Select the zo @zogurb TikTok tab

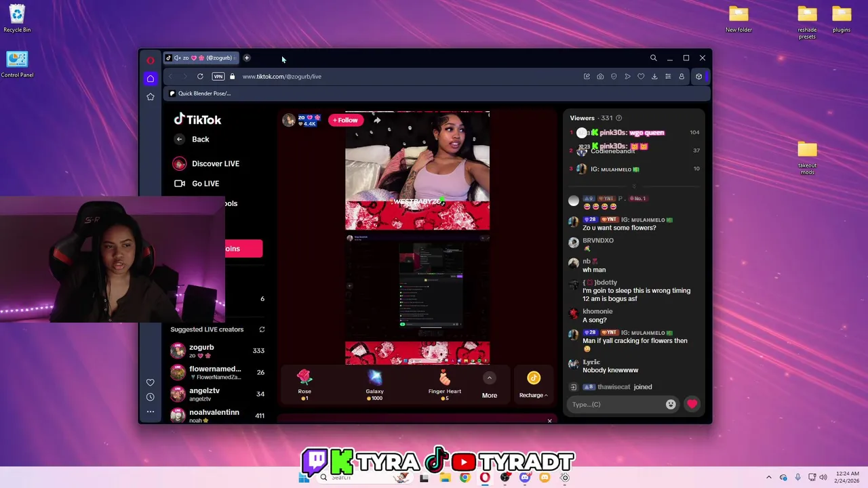point(201,58)
